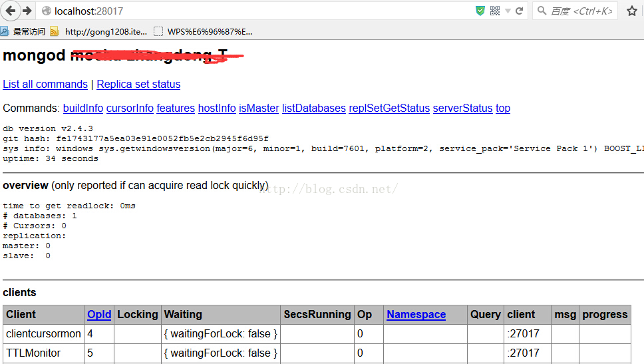The image size is (644, 364).
Task: Open the List all commands link
Action: click(45, 85)
